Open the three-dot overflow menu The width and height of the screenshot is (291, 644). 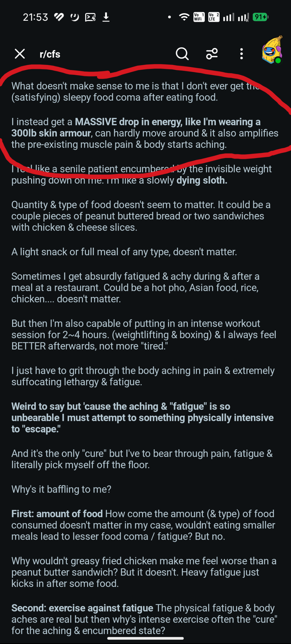241,54
